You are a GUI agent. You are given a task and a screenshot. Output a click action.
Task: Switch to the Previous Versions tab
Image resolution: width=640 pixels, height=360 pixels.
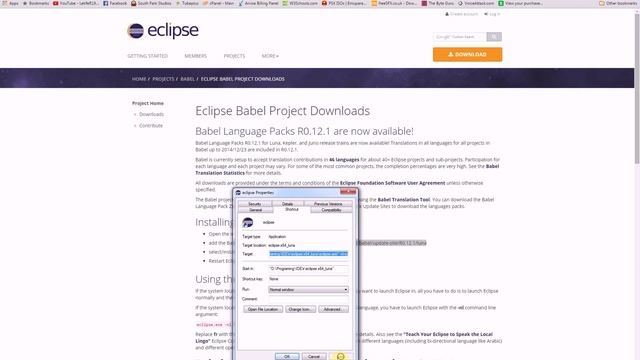328,204
